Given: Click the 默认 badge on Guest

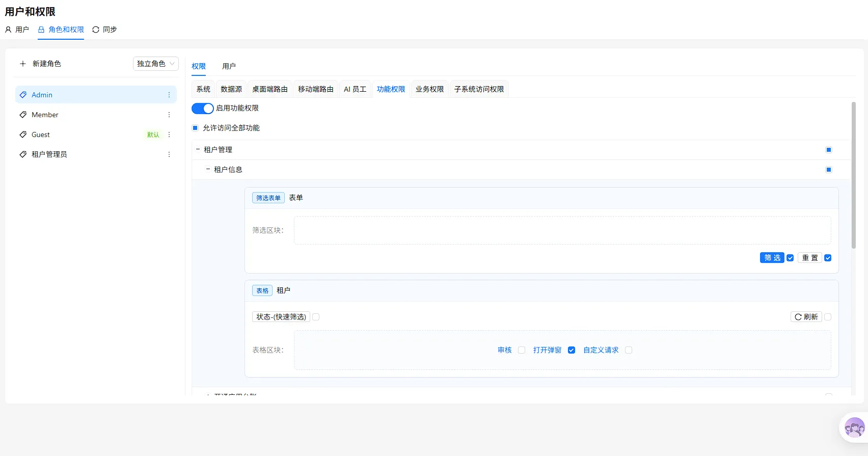Looking at the screenshot, I should (153, 135).
